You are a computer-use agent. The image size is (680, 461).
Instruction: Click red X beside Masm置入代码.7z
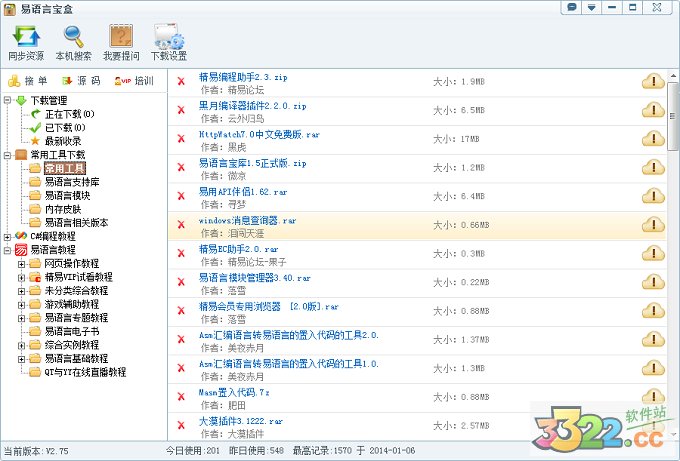(181, 397)
